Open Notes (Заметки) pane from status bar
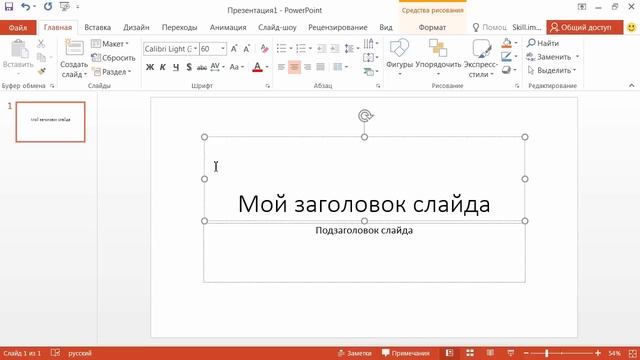This screenshot has width=640, height=360. point(355,353)
